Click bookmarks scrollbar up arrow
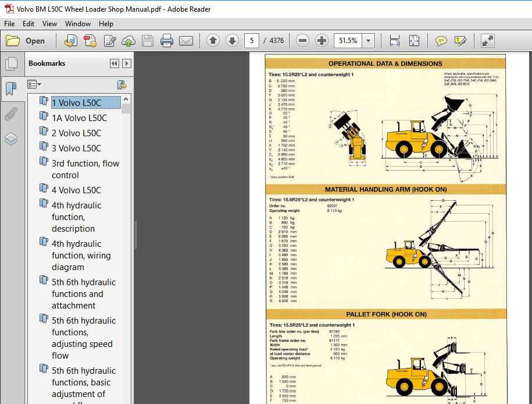This screenshot has width=532, height=404. point(126,99)
